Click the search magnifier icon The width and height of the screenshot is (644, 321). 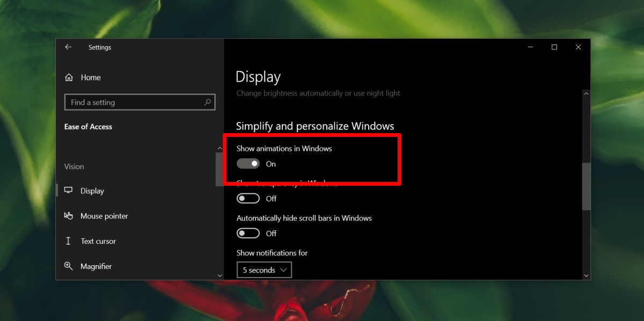208,102
